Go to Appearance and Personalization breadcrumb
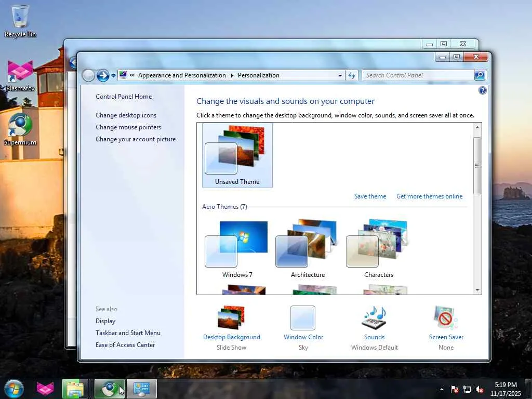The width and height of the screenshot is (532, 399). click(182, 75)
